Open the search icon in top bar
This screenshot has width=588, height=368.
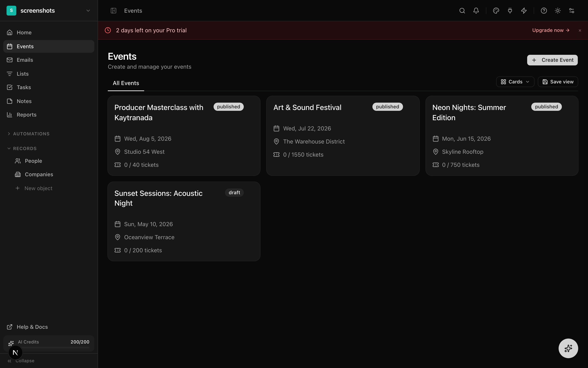(x=462, y=11)
